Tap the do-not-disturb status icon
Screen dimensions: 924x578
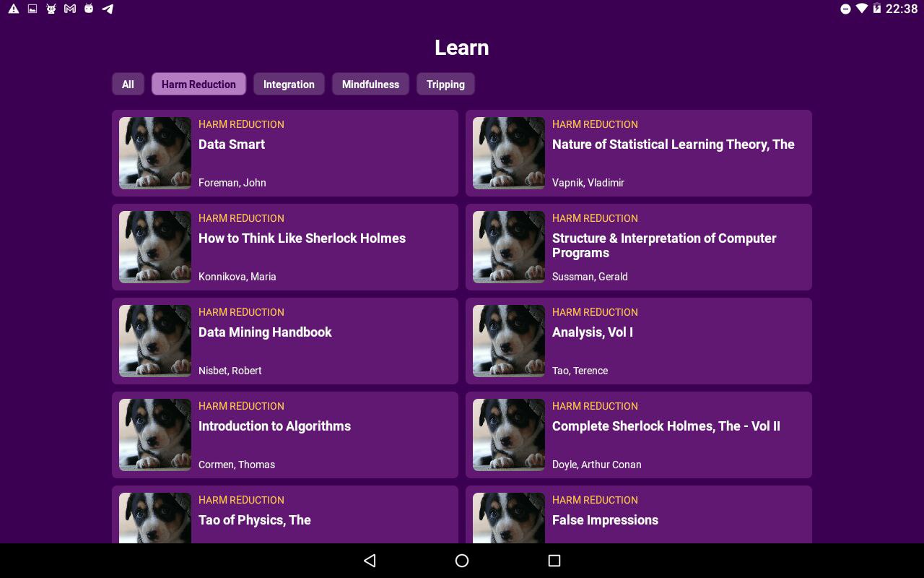[x=845, y=9]
